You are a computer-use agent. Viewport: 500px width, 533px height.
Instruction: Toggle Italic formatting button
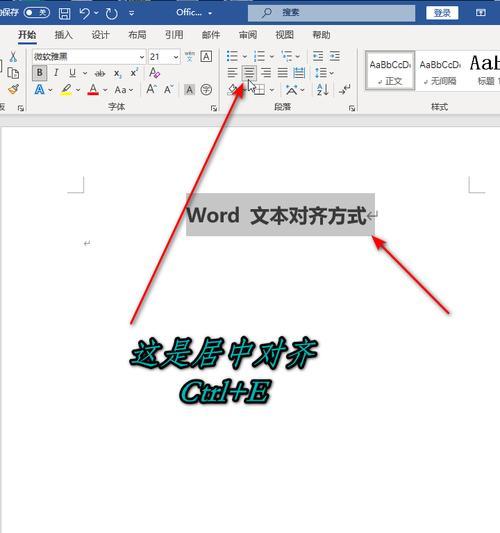pos(56,73)
